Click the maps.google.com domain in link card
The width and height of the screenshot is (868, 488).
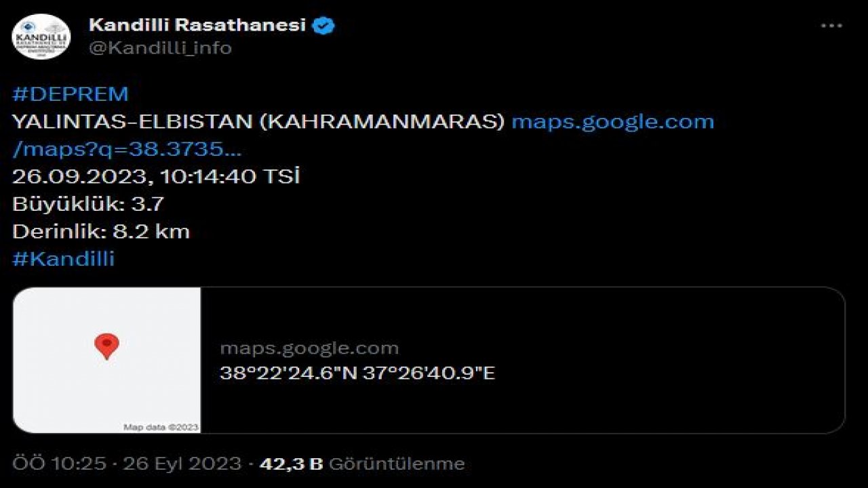[309, 348]
